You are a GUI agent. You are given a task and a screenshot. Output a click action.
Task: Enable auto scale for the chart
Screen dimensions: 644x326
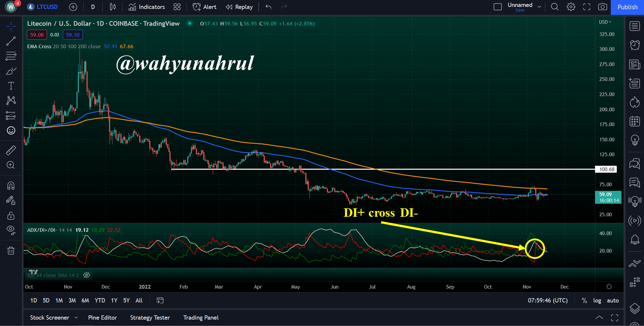(613, 301)
